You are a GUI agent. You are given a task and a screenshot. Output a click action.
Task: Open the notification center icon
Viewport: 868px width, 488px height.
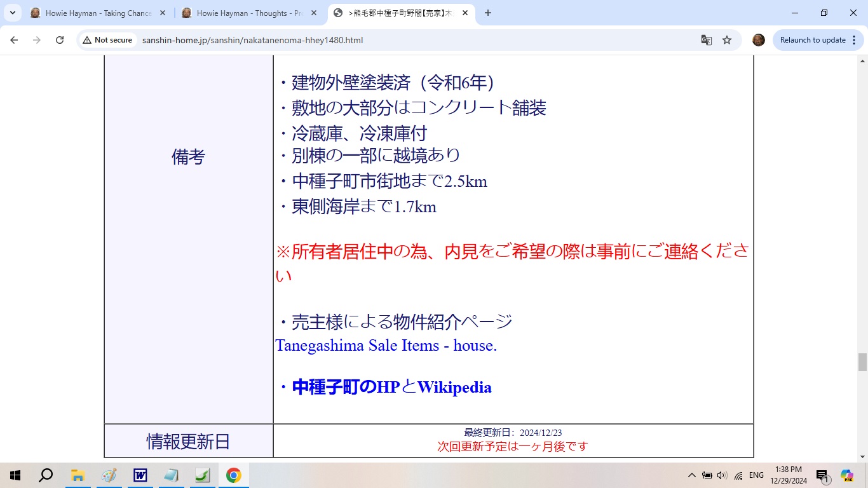[x=822, y=475]
